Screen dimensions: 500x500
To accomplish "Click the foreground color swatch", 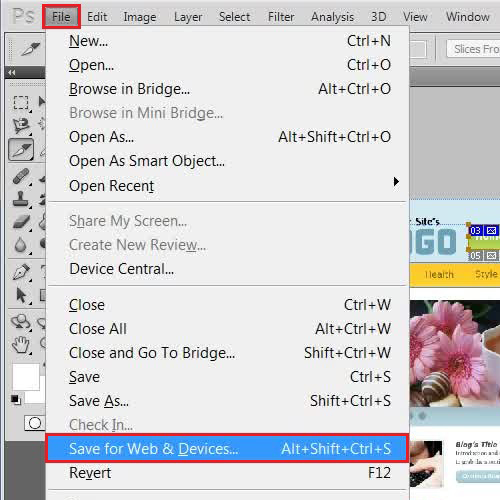I will (x=26, y=377).
